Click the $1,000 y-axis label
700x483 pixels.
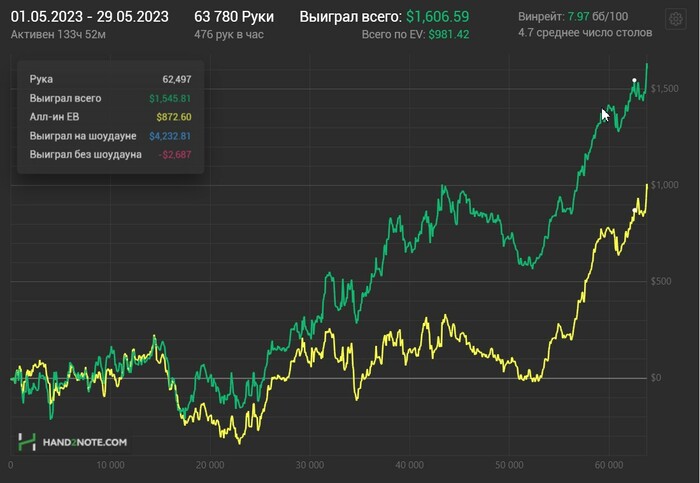[664, 185]
